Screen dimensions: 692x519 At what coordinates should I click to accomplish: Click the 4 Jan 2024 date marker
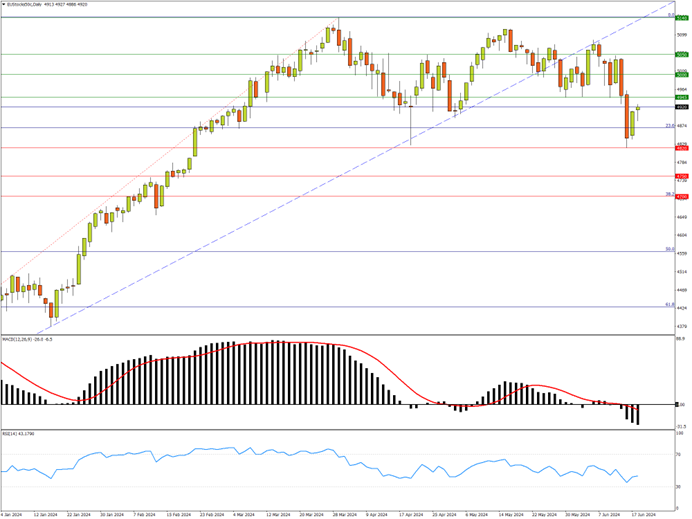(14, 513)
